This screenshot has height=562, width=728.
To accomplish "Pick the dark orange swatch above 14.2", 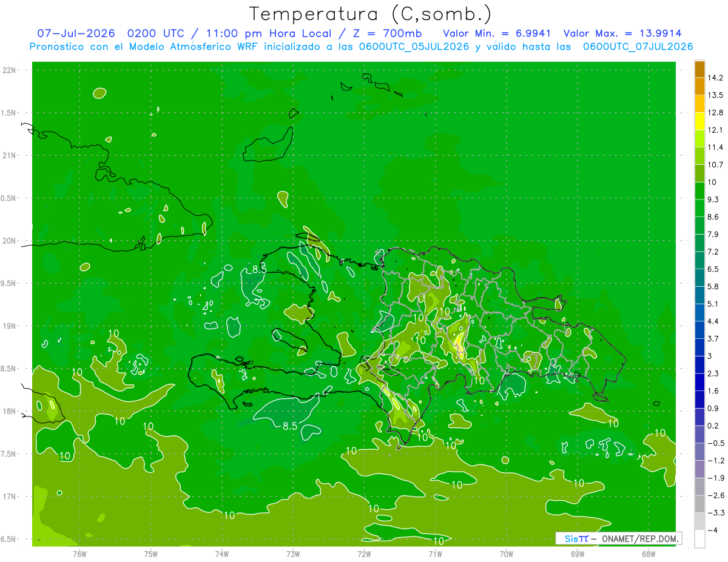I will 699,69.
